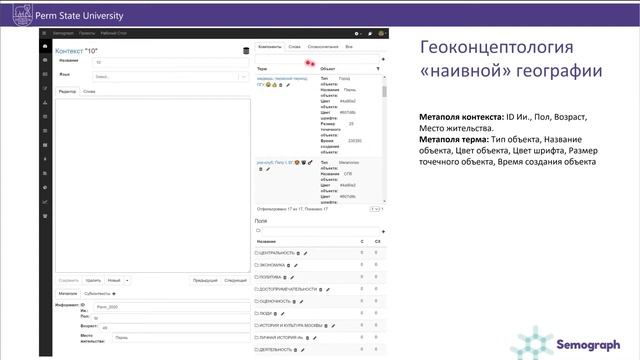Viewport: 640px width, 360px height.
Task: Switch to Слова tab beside Редактор
Action: [x=89, y=91]
